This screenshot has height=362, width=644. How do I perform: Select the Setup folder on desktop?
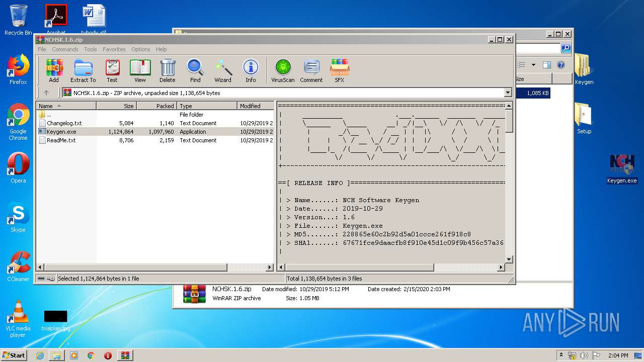[x=584, y=119]
